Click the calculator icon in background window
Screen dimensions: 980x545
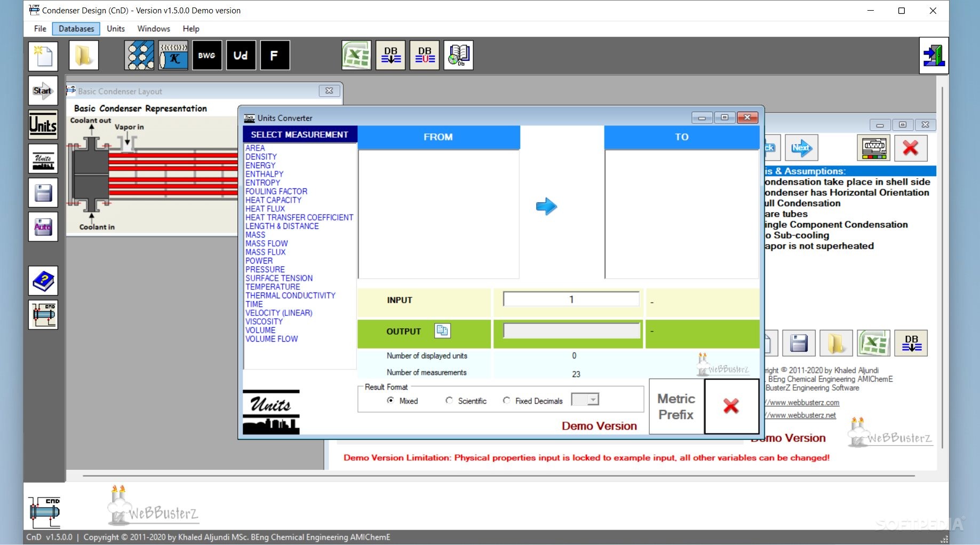pos(874,148)
